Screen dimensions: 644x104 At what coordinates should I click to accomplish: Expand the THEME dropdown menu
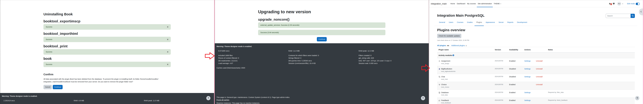tap(497, 4)
